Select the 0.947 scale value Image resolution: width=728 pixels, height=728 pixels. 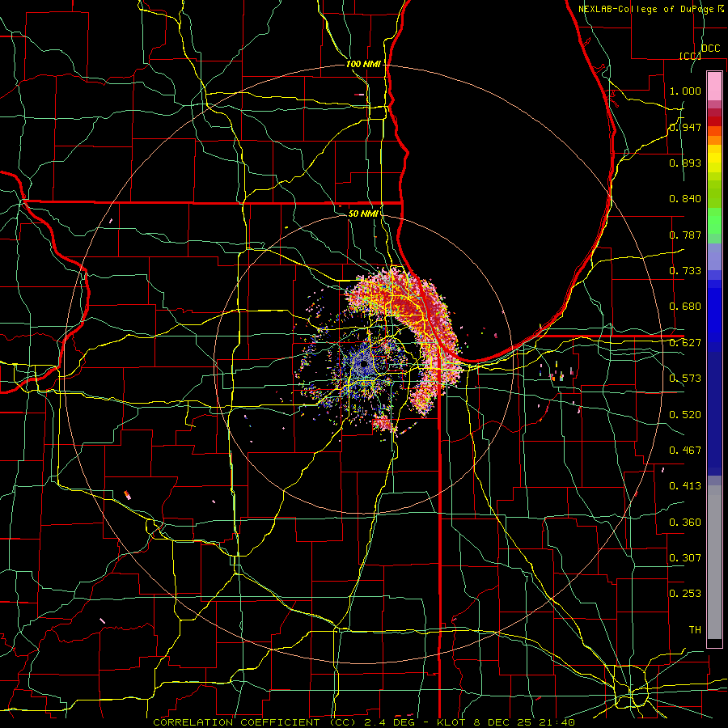coord(685,127)
